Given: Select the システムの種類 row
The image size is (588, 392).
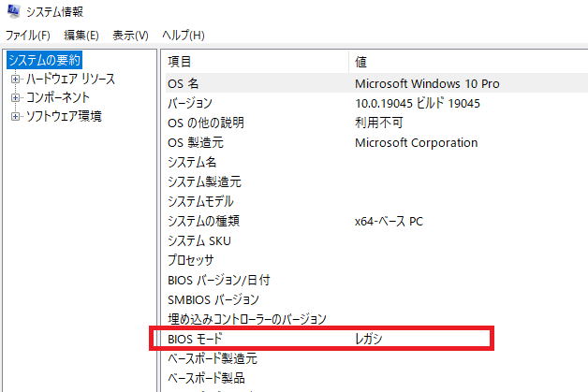Looking at the screenshot, I should tap(376, 221).
